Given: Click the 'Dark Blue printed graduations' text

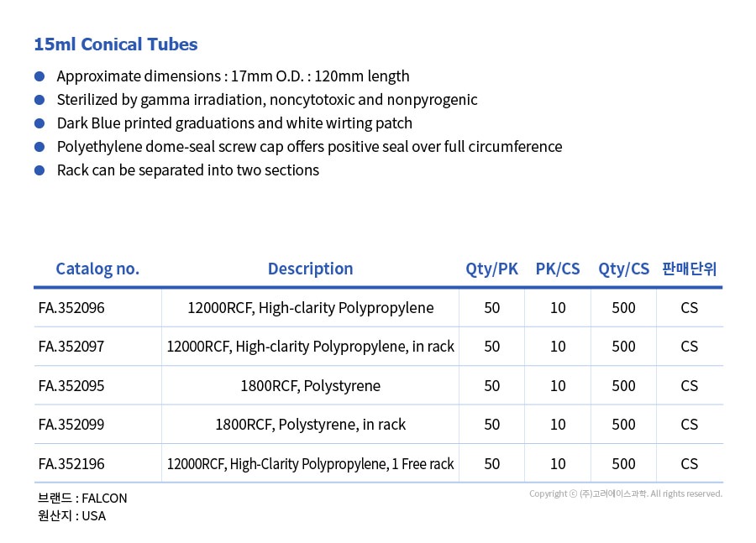Looking at the screenshot, I should [234, 123].
